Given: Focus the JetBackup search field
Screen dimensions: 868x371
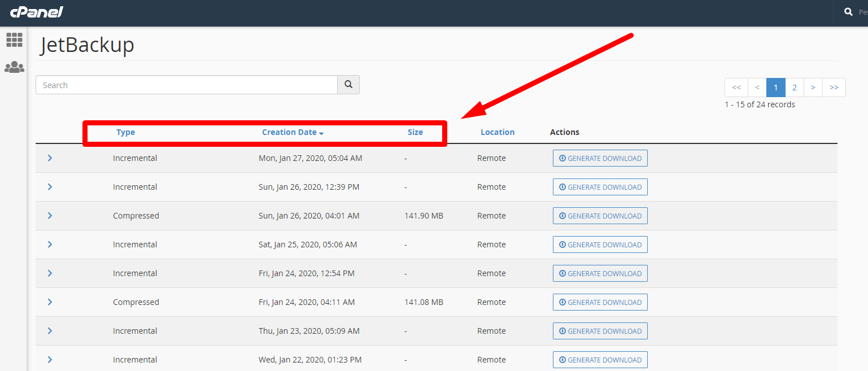Looking at the screenshot, I should click(x=186, y=85).
